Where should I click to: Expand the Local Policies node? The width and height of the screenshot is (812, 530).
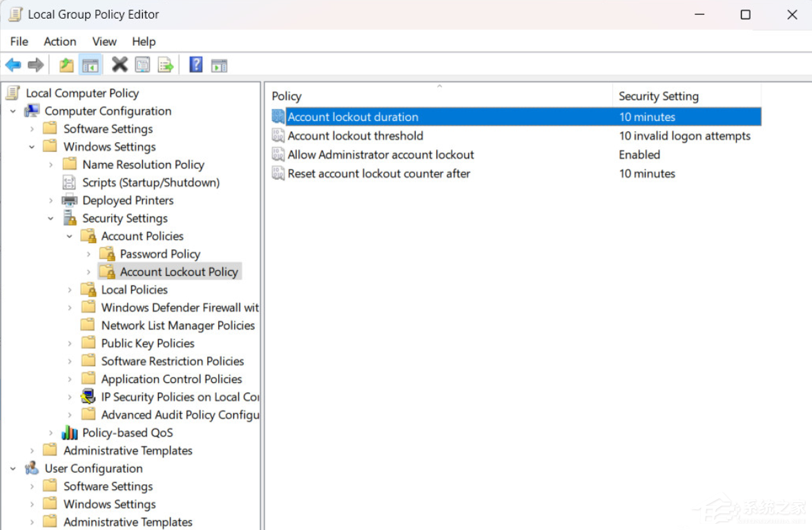tap(70, 290)
